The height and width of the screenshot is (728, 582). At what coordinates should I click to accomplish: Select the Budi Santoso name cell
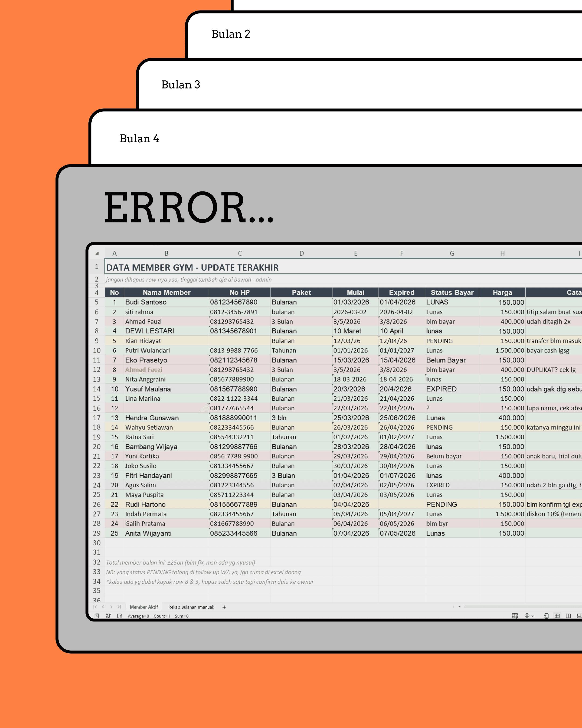coord(167,302)
